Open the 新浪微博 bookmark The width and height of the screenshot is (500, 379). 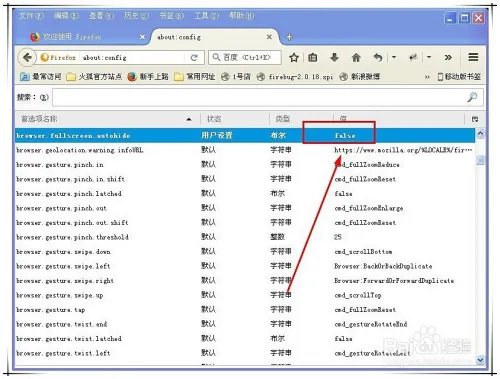[360, 77]
